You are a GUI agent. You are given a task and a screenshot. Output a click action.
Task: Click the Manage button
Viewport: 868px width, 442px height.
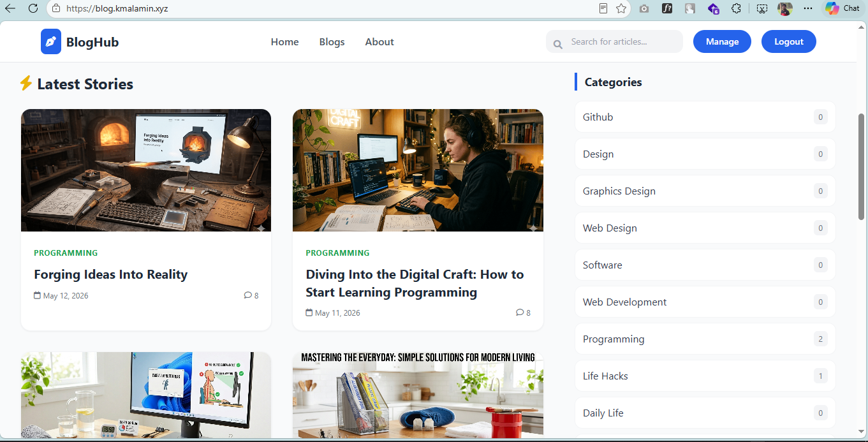click(x=722, y=41)
